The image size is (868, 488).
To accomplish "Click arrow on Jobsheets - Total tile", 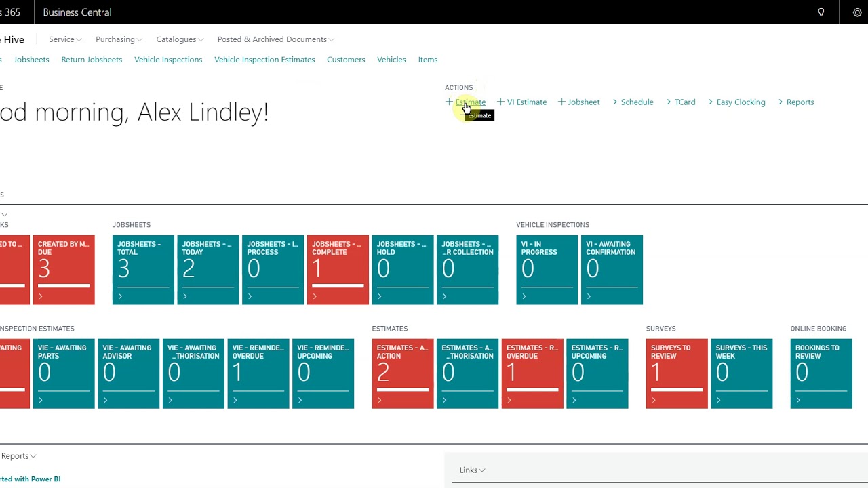I will (x=120, y=296).
